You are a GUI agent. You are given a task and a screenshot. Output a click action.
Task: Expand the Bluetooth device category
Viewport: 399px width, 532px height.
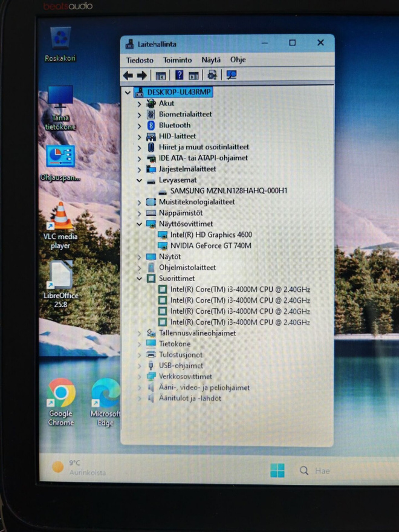click(x=139, y=126)
